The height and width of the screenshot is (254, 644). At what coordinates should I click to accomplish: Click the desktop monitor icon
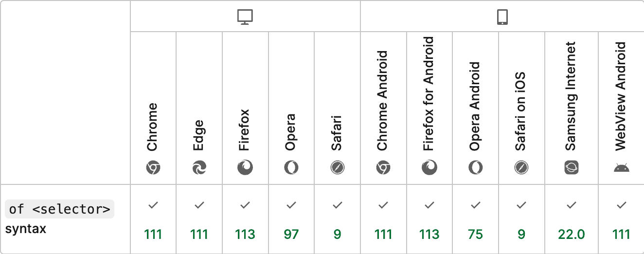[x=245, y=17]
